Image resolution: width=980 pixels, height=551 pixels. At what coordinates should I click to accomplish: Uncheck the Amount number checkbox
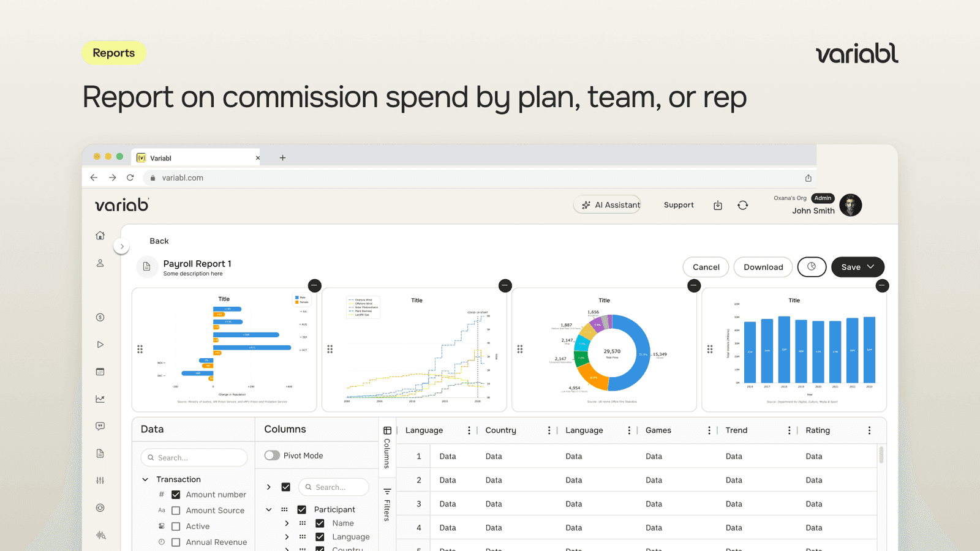click(x=176, y=495)
